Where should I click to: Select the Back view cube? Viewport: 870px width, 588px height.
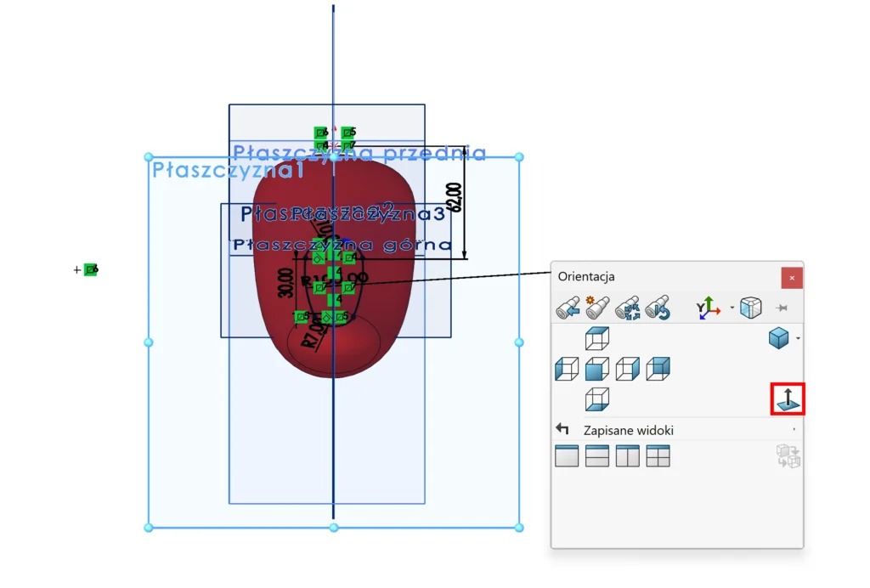(x=658, y=369)
